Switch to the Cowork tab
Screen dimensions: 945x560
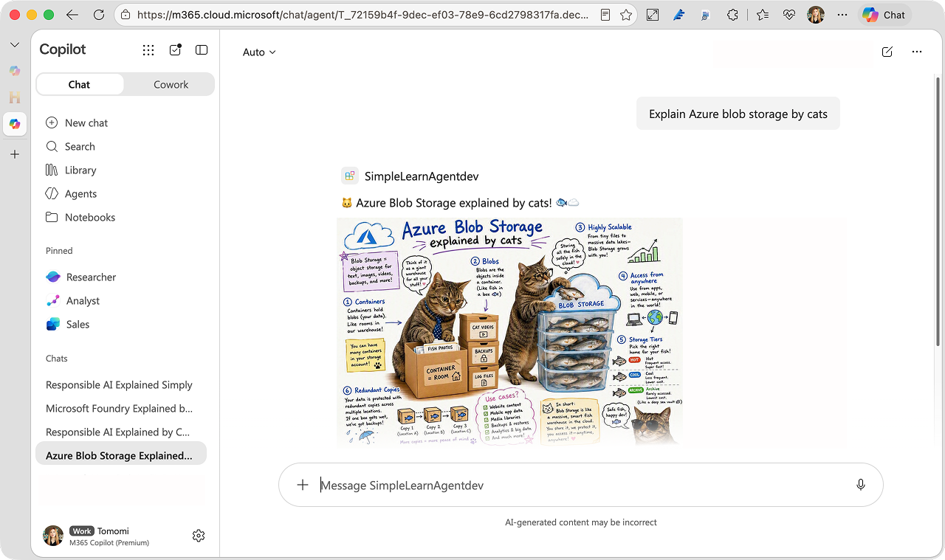pos(171,84)
